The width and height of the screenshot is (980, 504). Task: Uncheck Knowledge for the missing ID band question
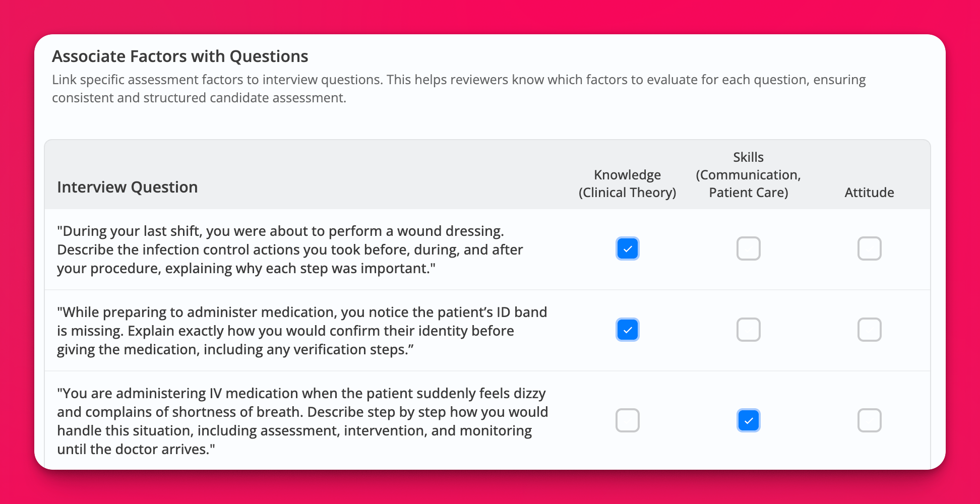(x=627, y=330)
